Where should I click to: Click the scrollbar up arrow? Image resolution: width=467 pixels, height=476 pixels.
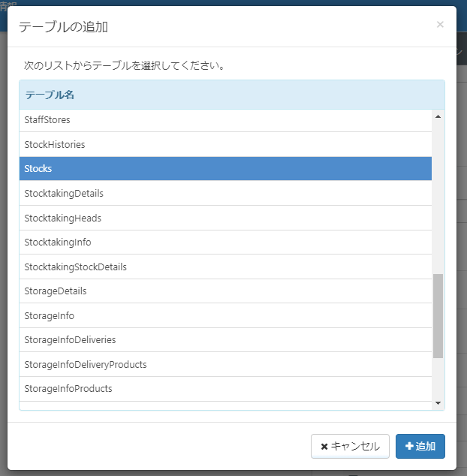(x=438, y=116)
